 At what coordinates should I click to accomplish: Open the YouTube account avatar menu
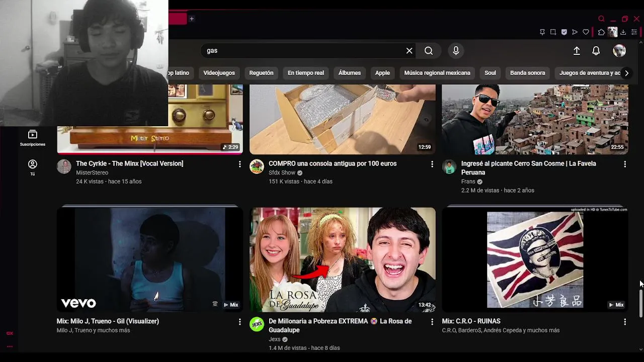click(x=619, y=51)
